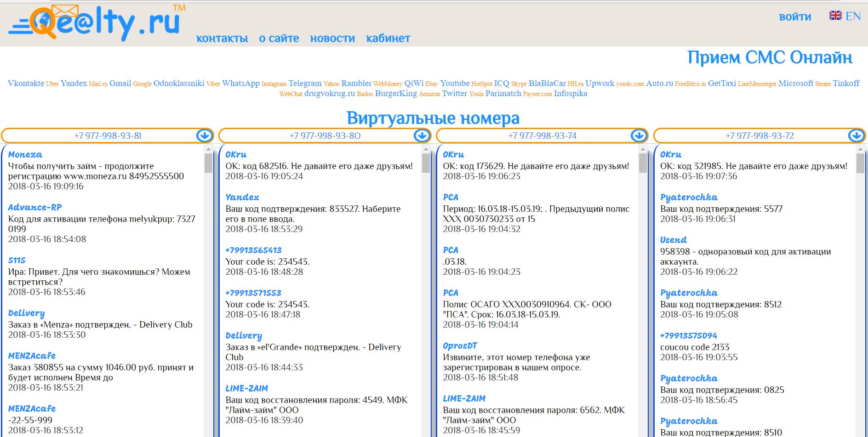The image size is (868, 437).
Task: Open the Tinkoff service link
Action: click(x=846, y=83)
